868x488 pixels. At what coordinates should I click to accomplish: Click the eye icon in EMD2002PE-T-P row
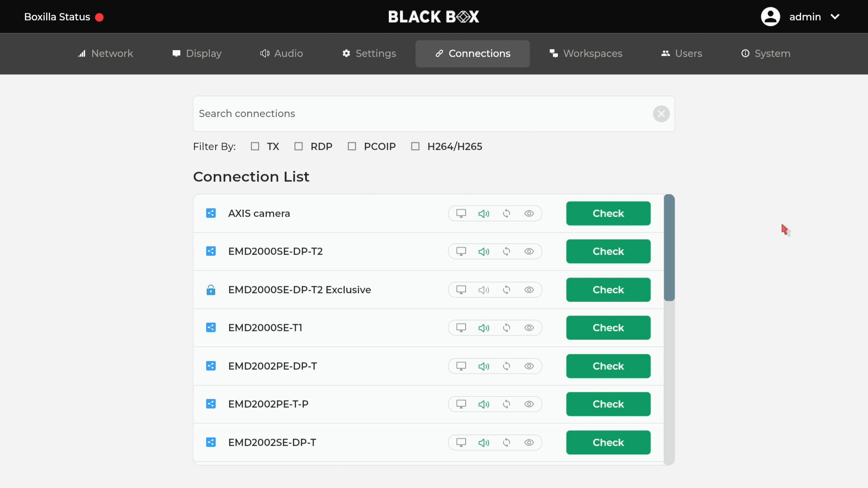pyautogui.click(x=529, y=404)
